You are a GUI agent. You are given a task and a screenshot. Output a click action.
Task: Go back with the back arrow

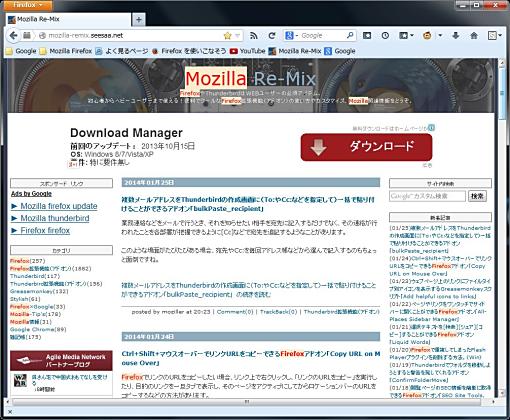(14, 36)
